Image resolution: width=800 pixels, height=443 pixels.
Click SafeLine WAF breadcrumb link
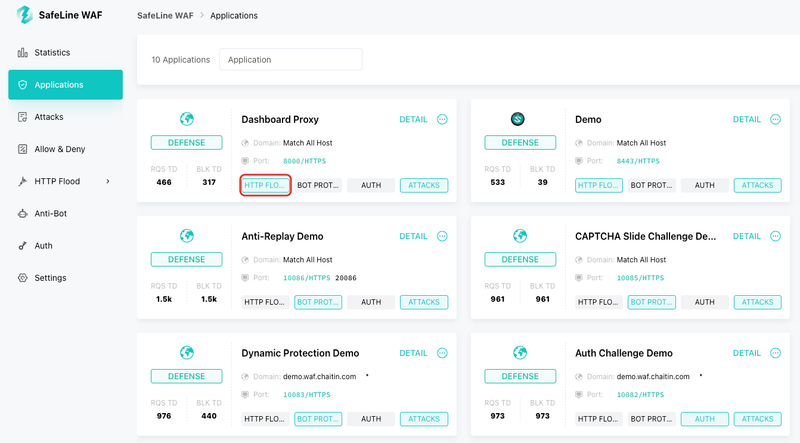165,15
